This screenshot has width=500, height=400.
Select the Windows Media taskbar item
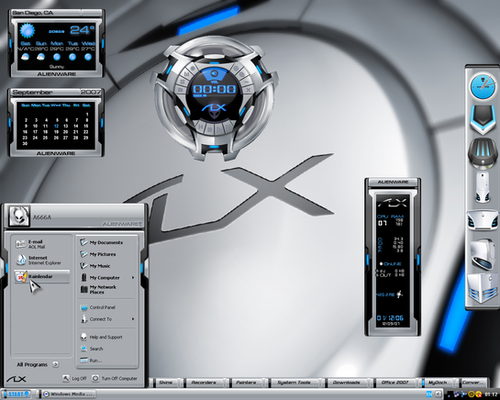click(68, 394)
